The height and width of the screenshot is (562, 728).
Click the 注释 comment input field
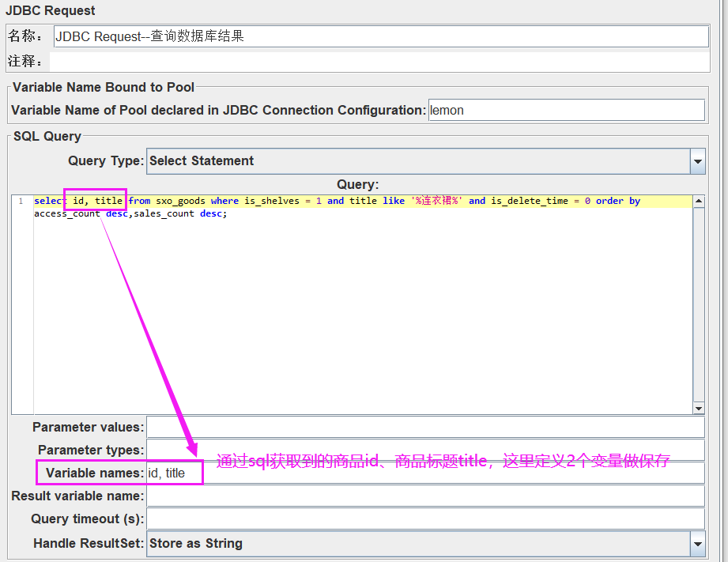point(379,62)
